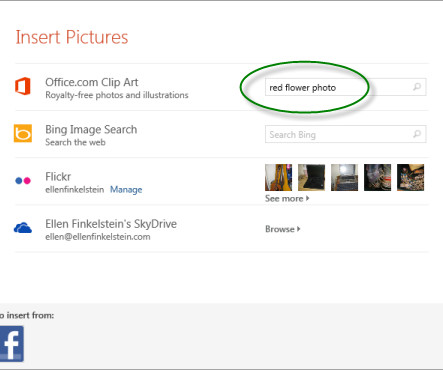
Task: Click the Office.com Clip Art title
Action: 92,82
